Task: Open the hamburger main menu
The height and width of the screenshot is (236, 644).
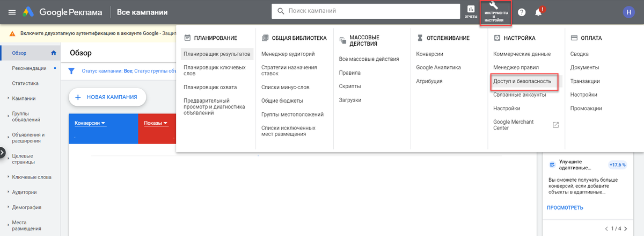Action: [x=12, y=12]
